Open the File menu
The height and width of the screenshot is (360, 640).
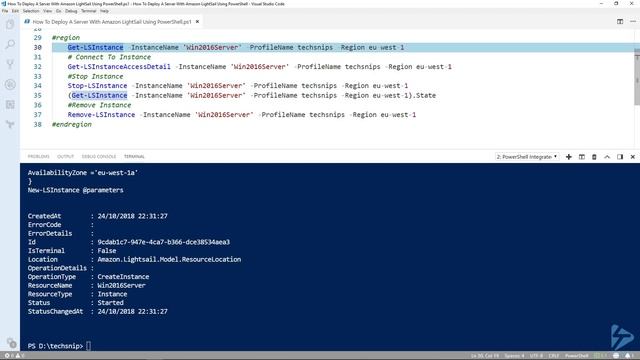tap(5, 11)
